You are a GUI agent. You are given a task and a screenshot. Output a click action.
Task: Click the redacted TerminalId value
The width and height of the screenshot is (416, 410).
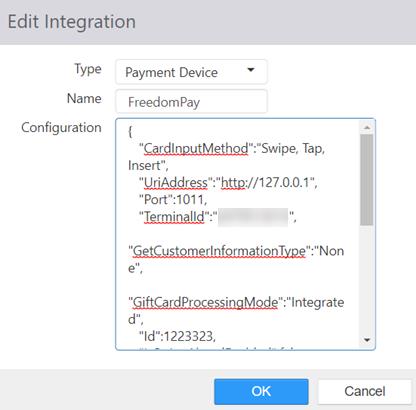point(253,217)
